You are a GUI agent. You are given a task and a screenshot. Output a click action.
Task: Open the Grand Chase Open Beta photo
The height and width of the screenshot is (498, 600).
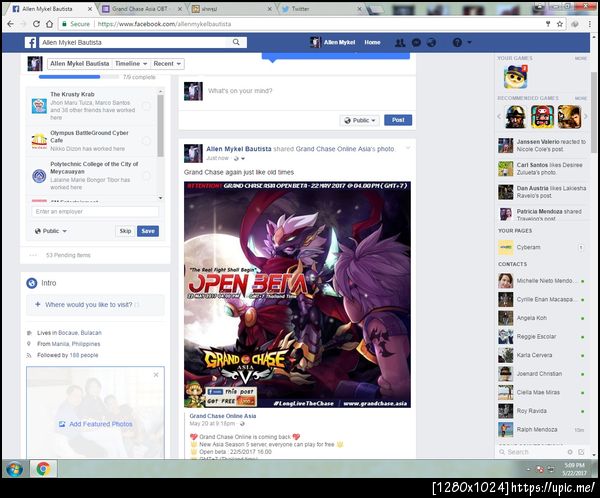coord(297,295)
